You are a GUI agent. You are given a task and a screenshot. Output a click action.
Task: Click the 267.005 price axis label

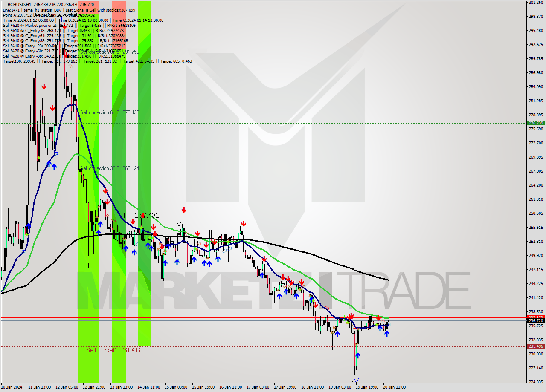[536, 171]
